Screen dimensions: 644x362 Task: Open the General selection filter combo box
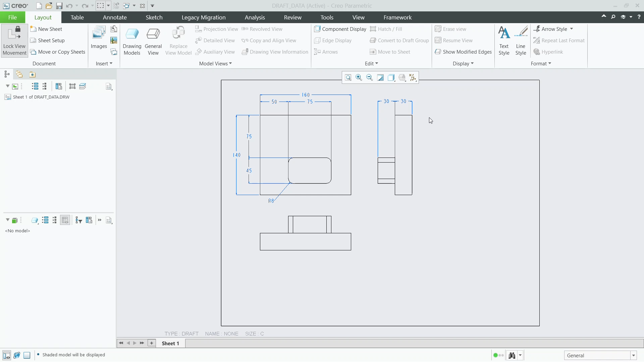[x=600, y=355]
